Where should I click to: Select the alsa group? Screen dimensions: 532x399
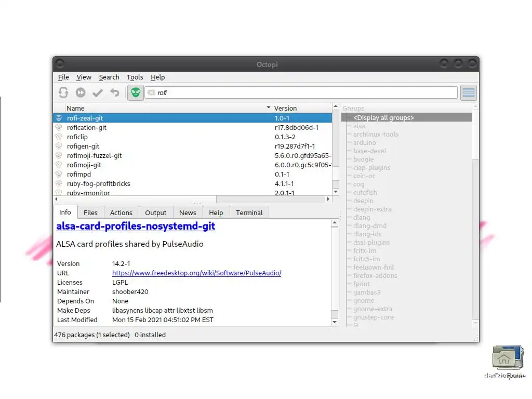[359, 126]
